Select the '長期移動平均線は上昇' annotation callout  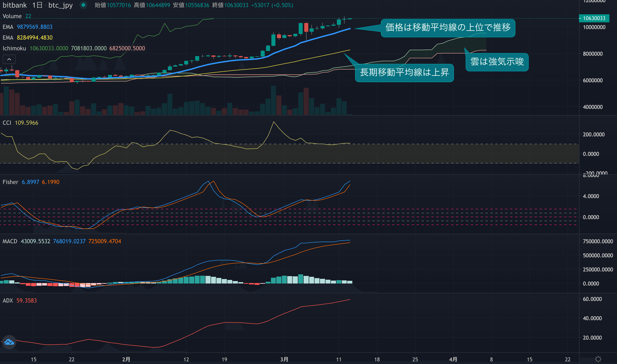click(404, 73)
